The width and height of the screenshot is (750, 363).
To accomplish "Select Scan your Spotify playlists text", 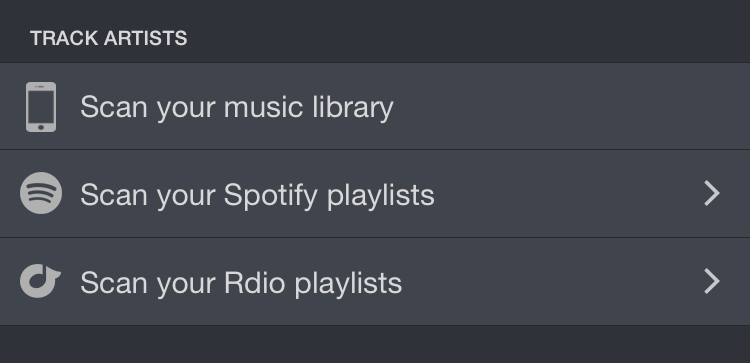I will tap(257, 195).
